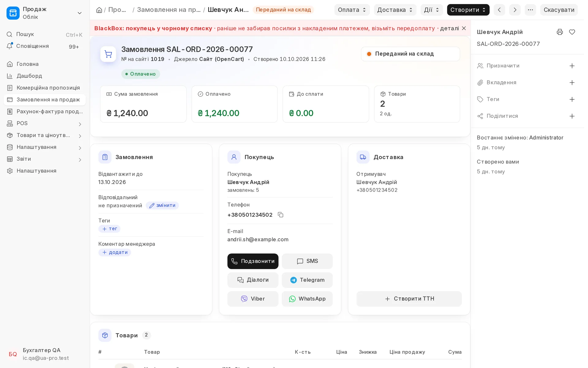Open the Продаж Облік module switcher

click(45, 13)
